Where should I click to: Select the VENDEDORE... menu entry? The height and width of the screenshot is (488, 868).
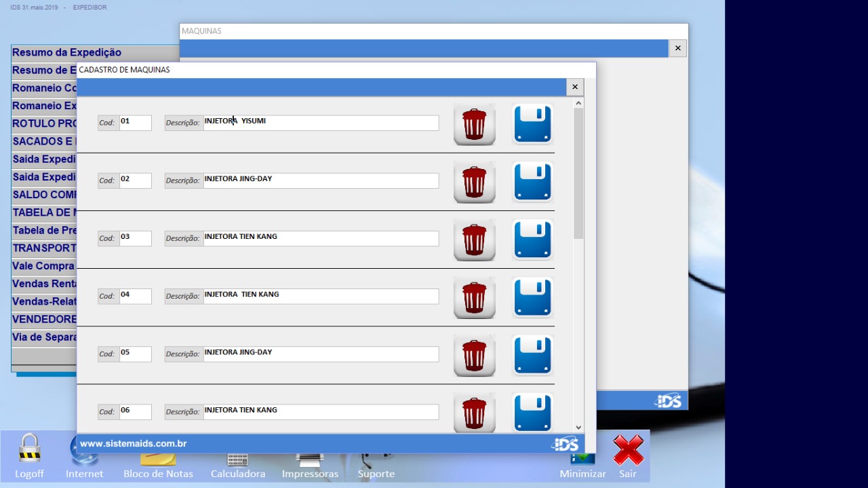[44, 319]
